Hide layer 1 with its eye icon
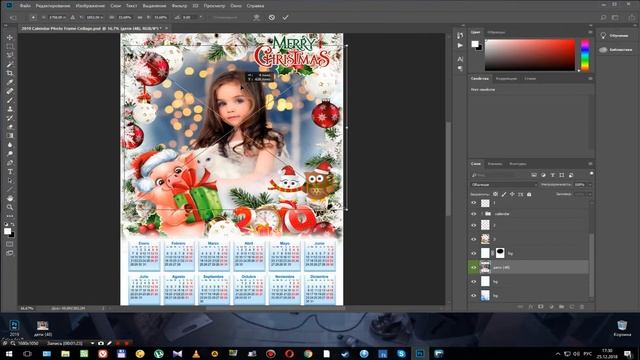The image size is (640, 360). tap(473, 203)
